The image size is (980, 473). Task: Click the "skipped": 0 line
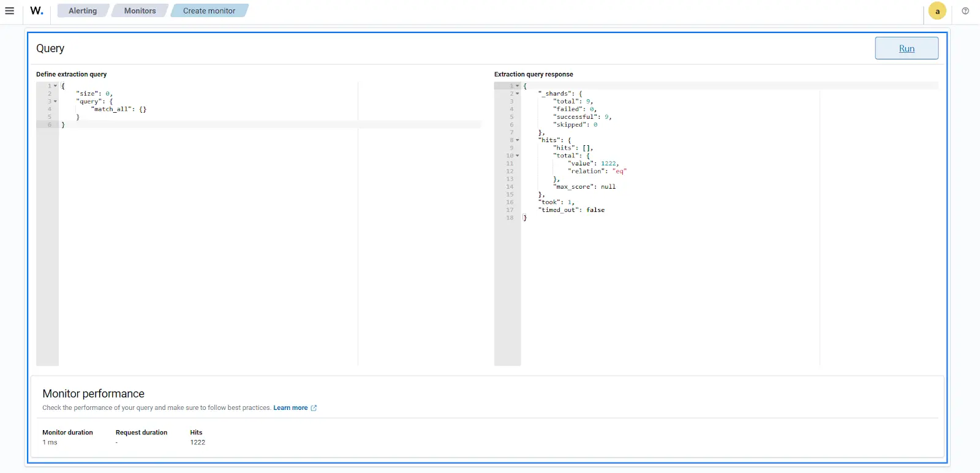click(575, 125)
